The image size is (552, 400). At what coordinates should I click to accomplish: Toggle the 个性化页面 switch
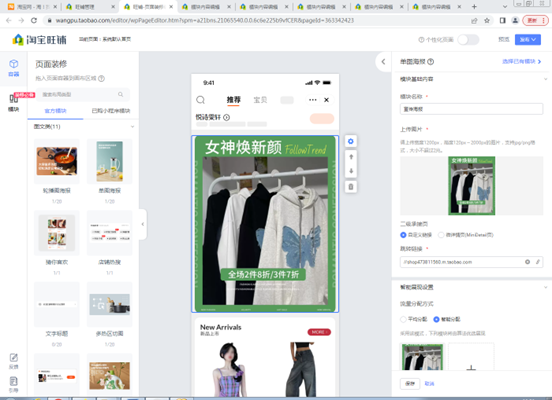[468, 39]
